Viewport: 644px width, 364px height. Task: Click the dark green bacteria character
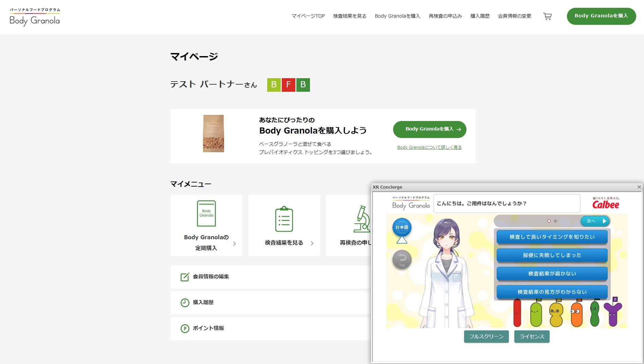[x=595, y=314]
